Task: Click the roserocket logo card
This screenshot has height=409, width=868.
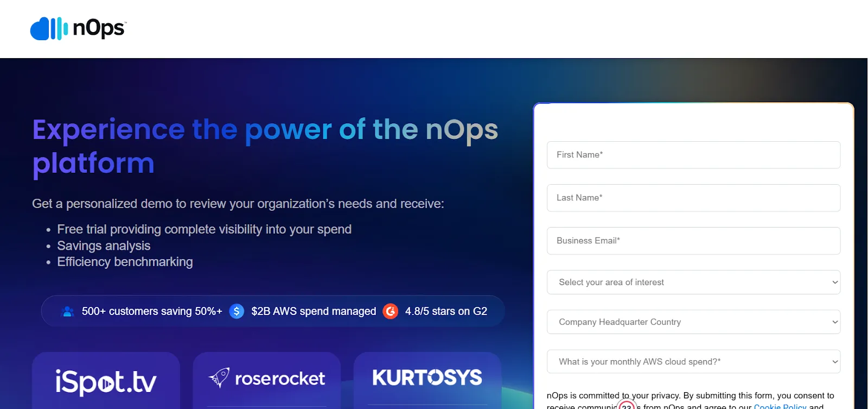Action: click(266, 380)
